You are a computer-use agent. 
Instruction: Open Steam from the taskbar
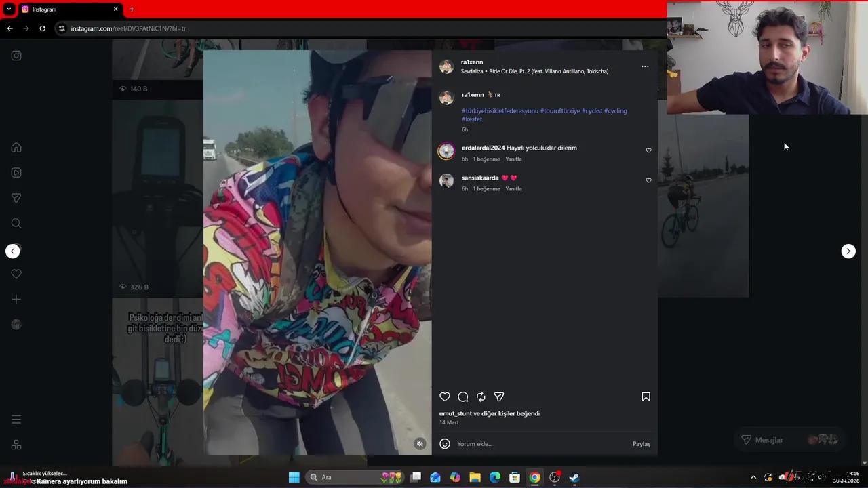click(x=574, y=477)
